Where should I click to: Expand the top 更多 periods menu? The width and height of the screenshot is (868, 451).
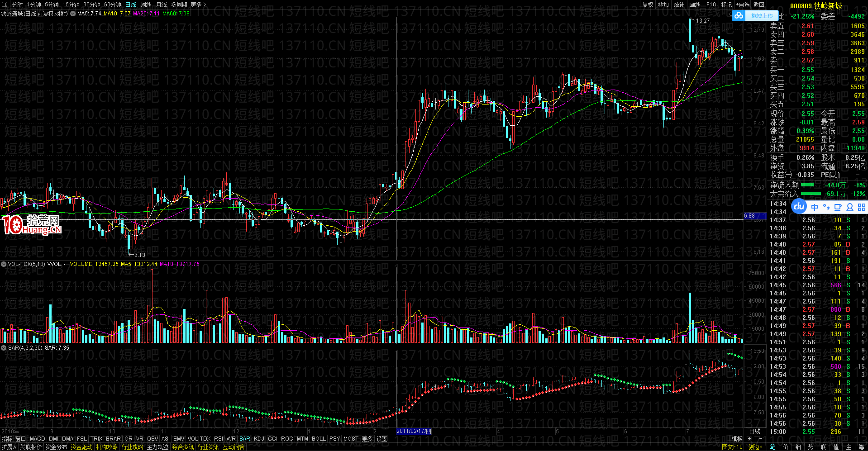point(198,5)
